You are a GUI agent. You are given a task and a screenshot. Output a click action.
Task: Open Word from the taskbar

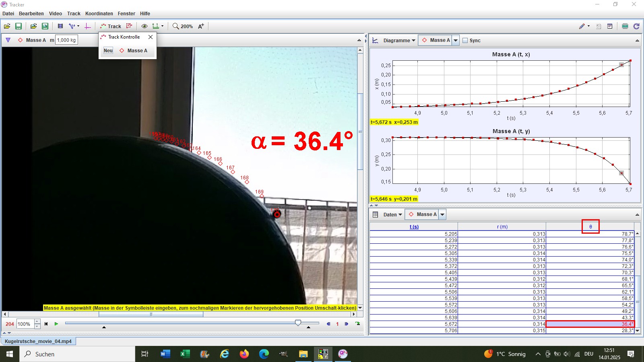point(165,354)
